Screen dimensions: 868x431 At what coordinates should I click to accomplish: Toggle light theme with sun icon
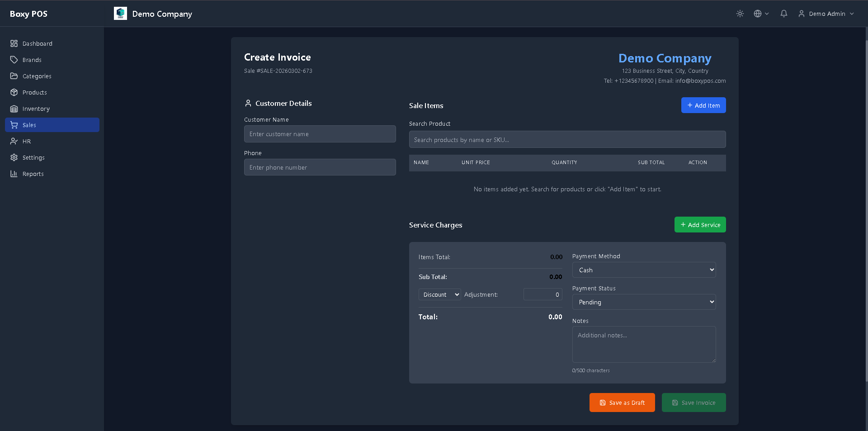click(x=740, y=14)
